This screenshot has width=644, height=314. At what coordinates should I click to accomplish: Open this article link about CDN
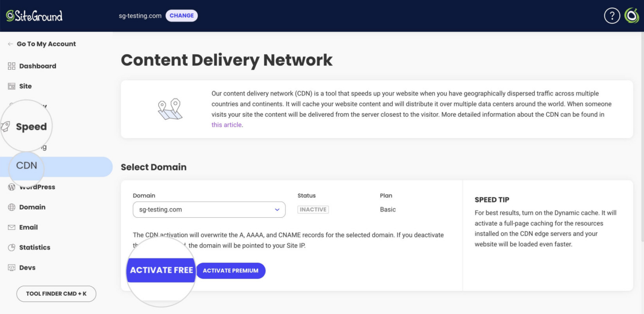226,125
